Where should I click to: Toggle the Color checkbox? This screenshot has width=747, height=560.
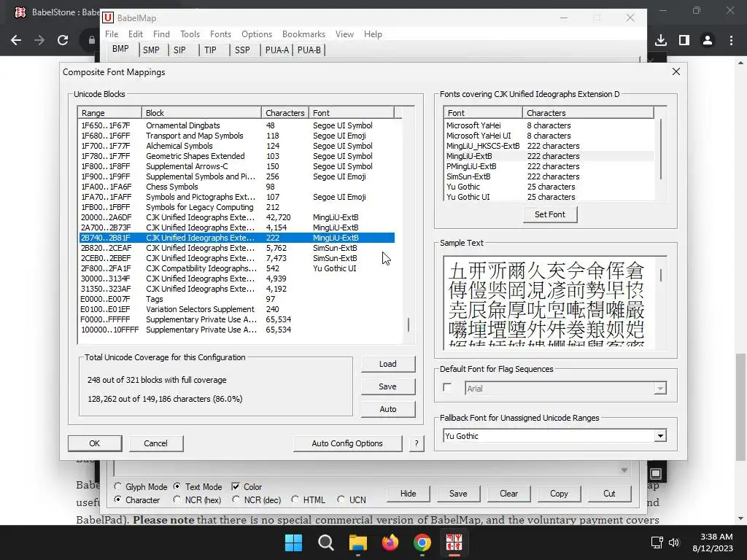pos(236,486)
